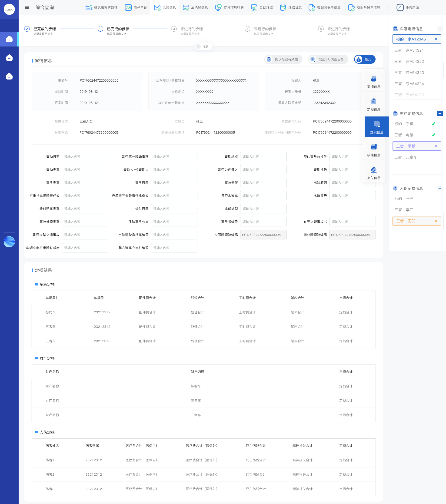The width and height of the screenshot is (446, 504).
Task: Open the 追偿类型 field
Action: tap(263, 209)
